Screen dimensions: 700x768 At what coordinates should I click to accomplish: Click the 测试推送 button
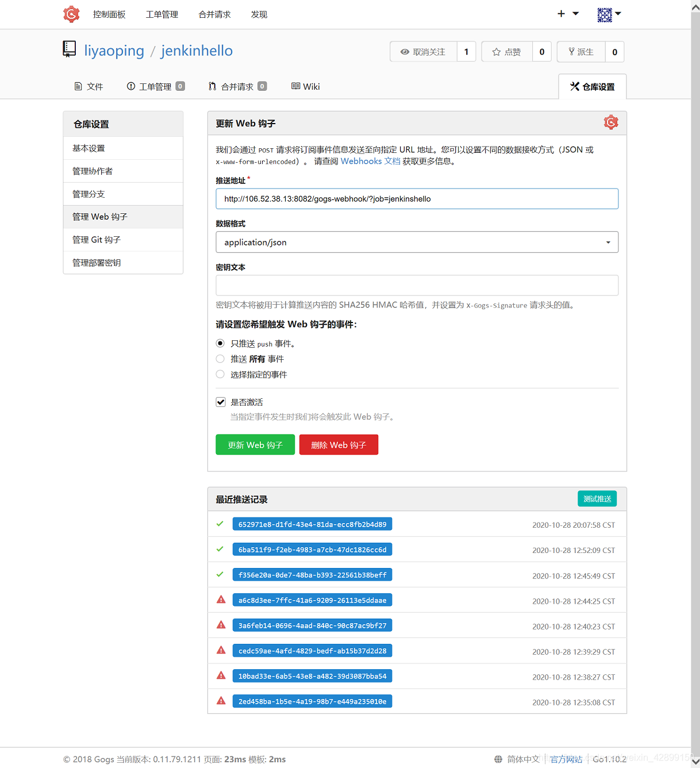pyautogui.click(x=597, y=499)
